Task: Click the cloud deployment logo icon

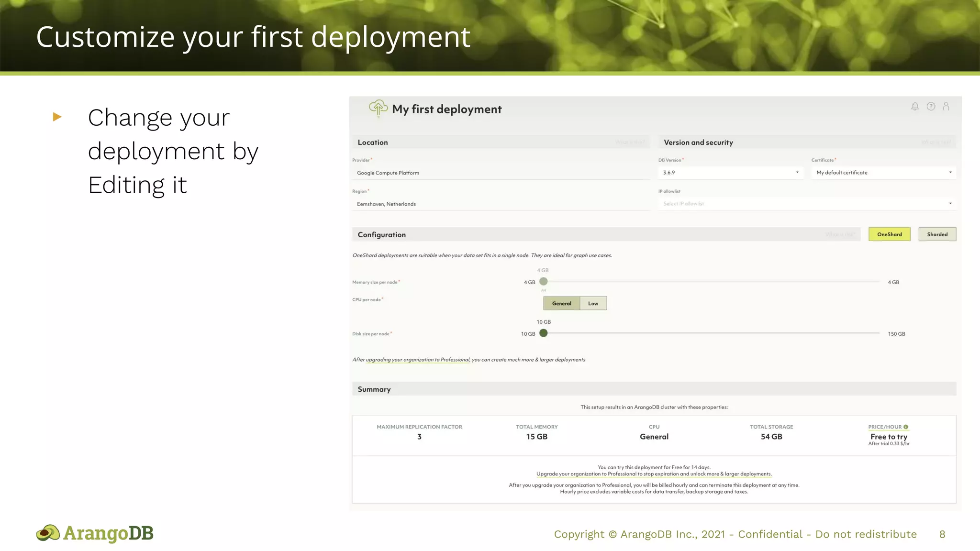Action: 378,109
